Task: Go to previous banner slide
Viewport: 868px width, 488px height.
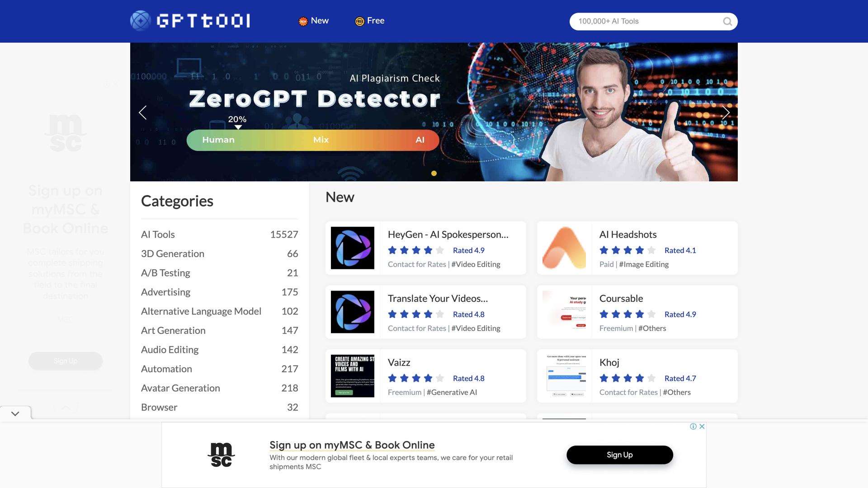Action: (143, 113)
